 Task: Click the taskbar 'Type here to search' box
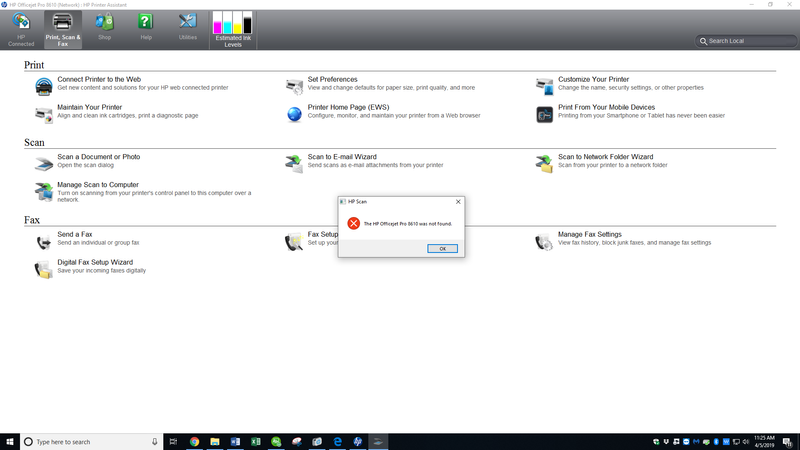coord(92,442)
